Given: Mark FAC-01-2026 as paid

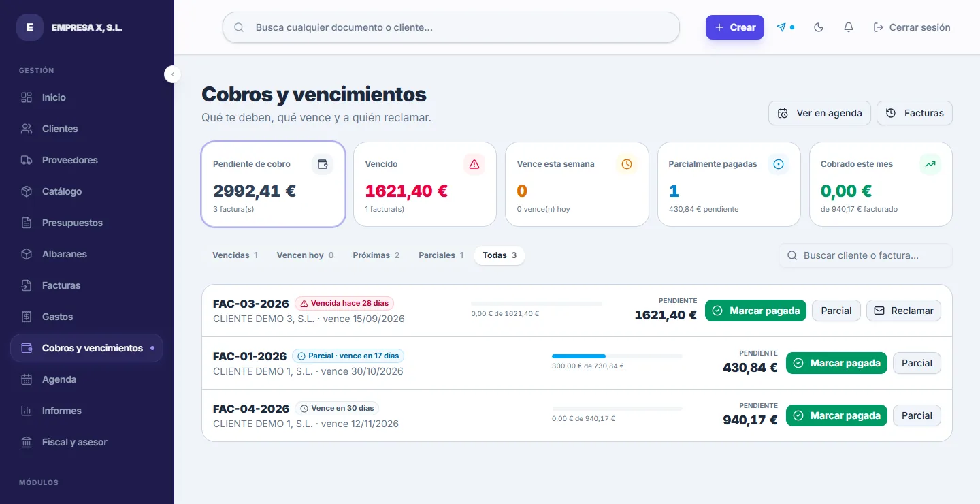Looking at the screenshot, I should point(836,363).
